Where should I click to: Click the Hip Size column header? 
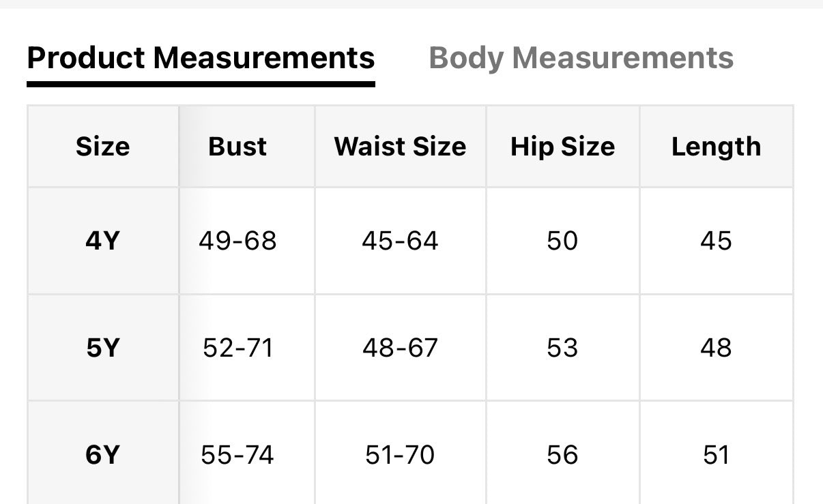tap(562, 147)
